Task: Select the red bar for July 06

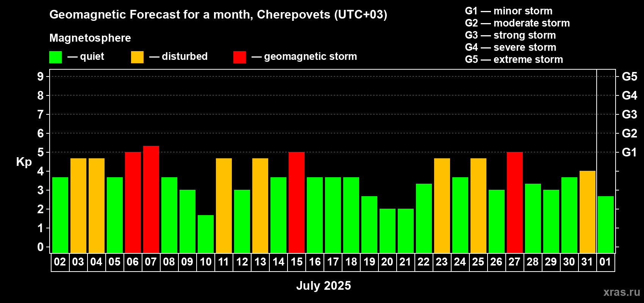Action: click(x=133, y=203)
